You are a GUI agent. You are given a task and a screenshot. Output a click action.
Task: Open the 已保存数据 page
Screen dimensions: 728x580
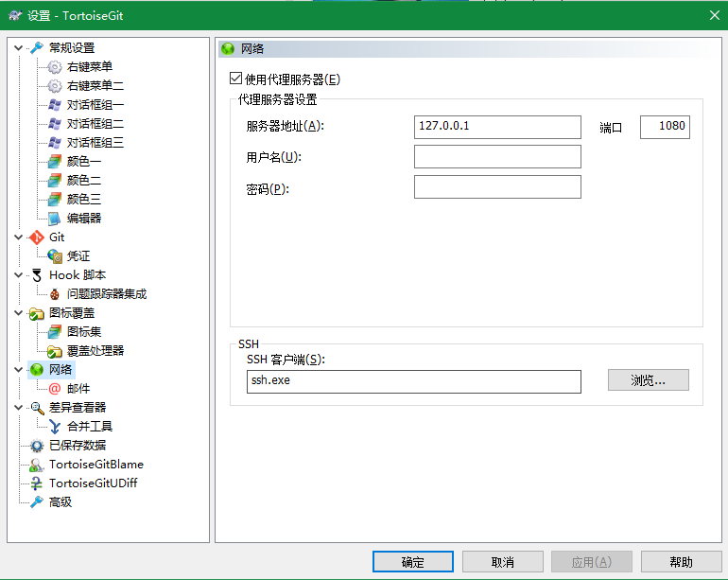[x=78, y=446]
